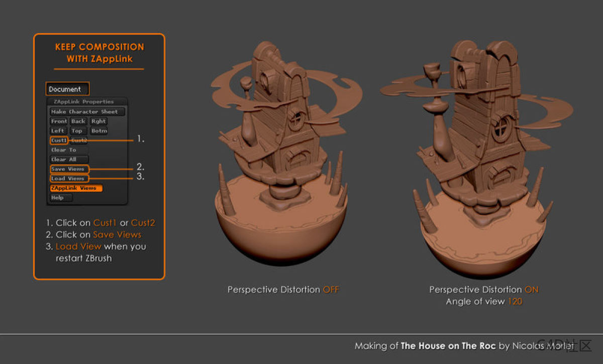Toggle the highlighted ZAppLink Views button

pyautogui.click(x=76, y=188)
